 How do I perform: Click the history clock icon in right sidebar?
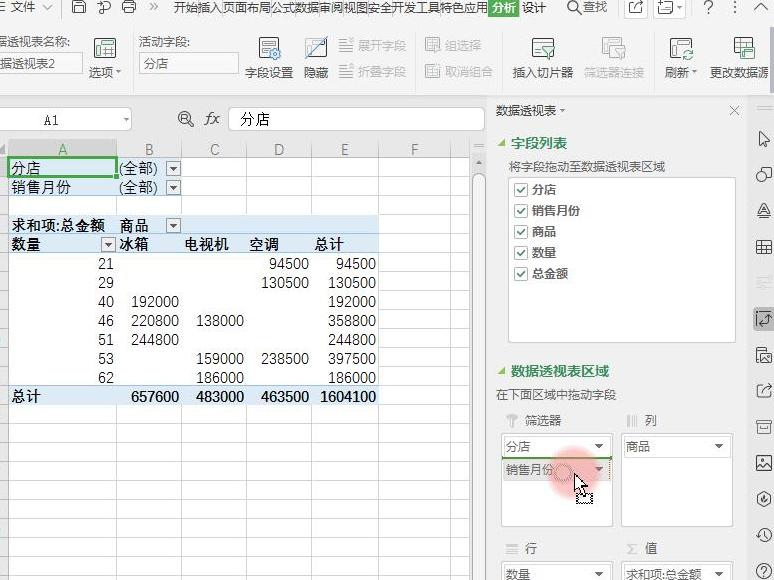[x=764, y=535]
